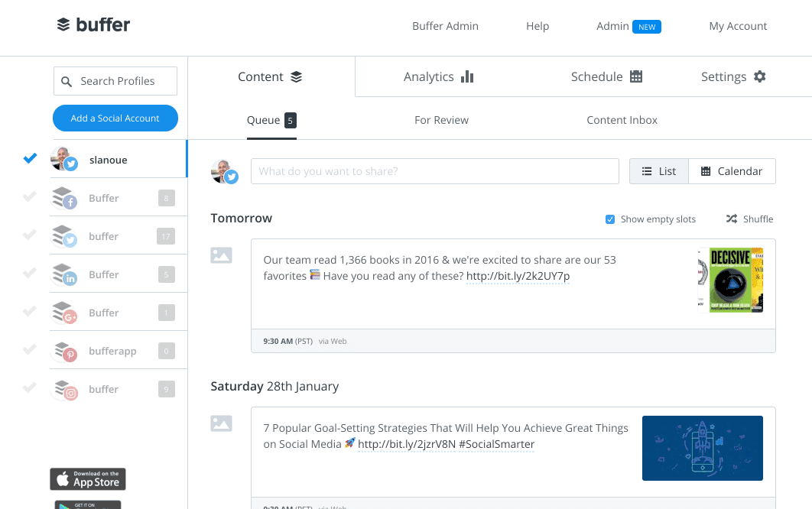Switch to Calendar view
The image size is (812, 509).
[731, 170]
